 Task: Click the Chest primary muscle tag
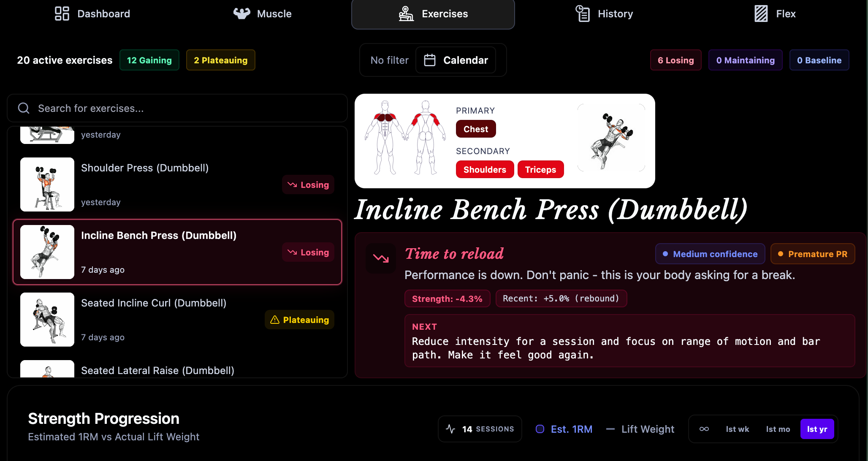[476, 129]
